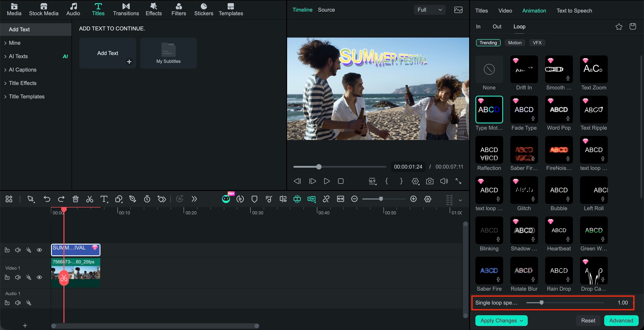
Task: Open the Text to Speech tab
Action: (x=574, y=11)
